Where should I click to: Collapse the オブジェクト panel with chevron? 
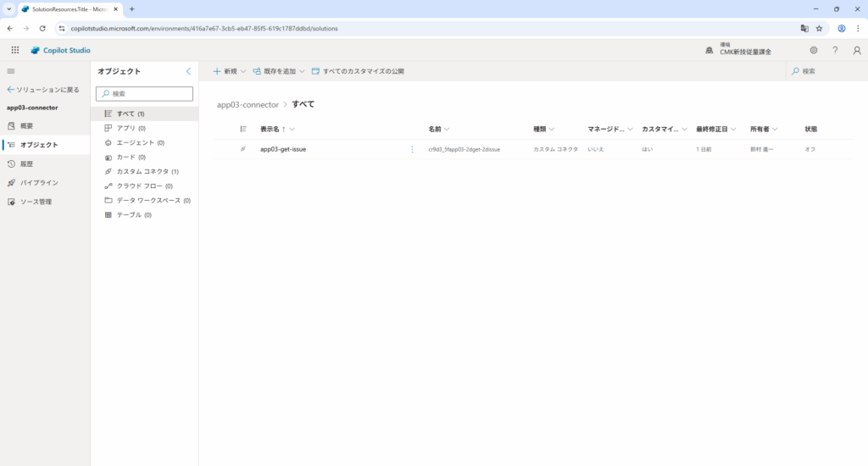(188, 71)
